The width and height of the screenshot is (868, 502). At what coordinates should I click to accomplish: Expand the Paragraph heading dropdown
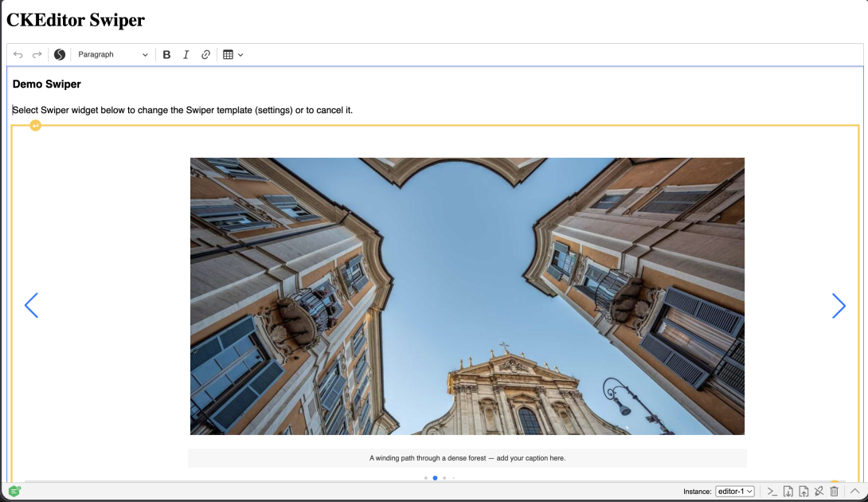click(112, 55)
